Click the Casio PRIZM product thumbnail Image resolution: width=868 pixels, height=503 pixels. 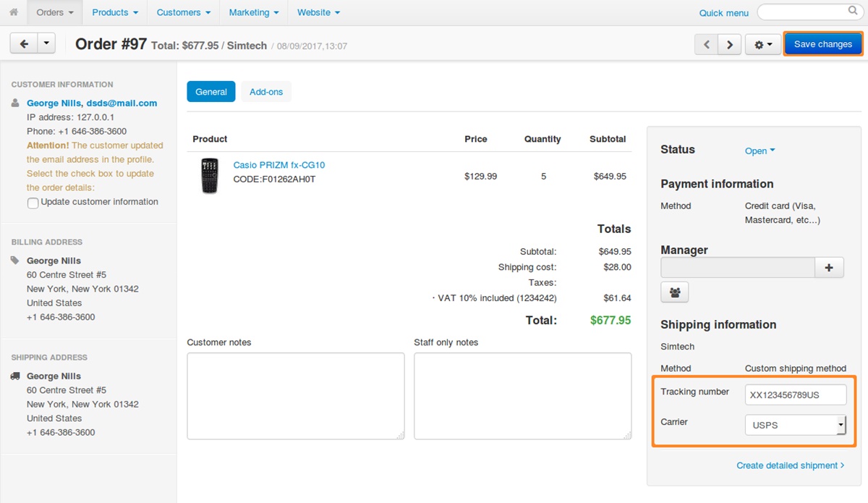pos(210,176)
